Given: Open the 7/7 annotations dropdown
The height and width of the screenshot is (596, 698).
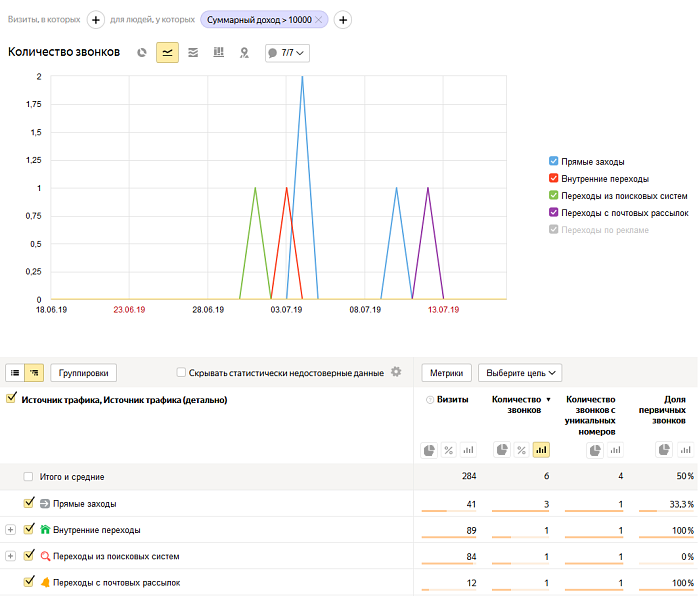Looking at the screenshot, I should pyautogui.click(x=287, y=52).
